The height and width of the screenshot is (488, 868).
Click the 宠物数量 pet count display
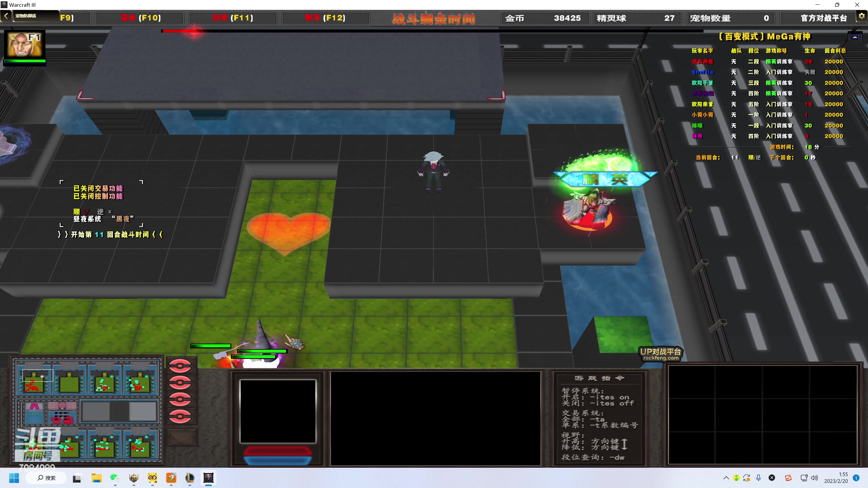[730, 18]
